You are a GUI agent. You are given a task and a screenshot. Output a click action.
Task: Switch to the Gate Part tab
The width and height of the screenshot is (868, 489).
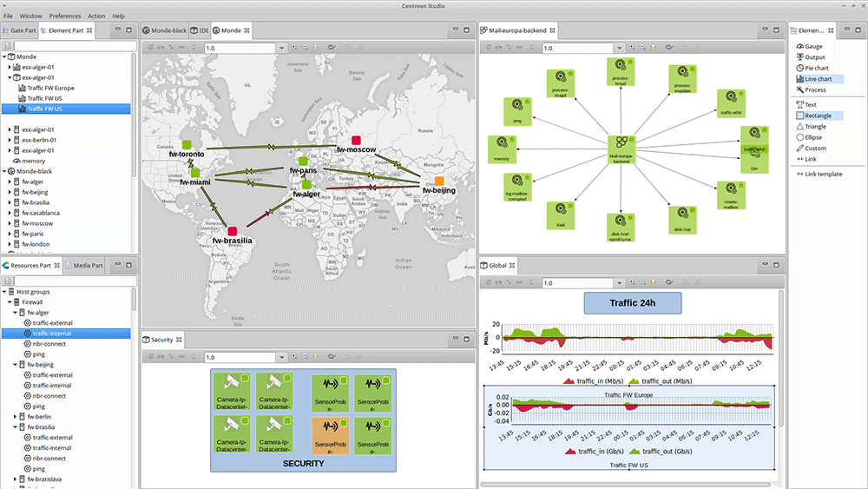pos(19,30)
